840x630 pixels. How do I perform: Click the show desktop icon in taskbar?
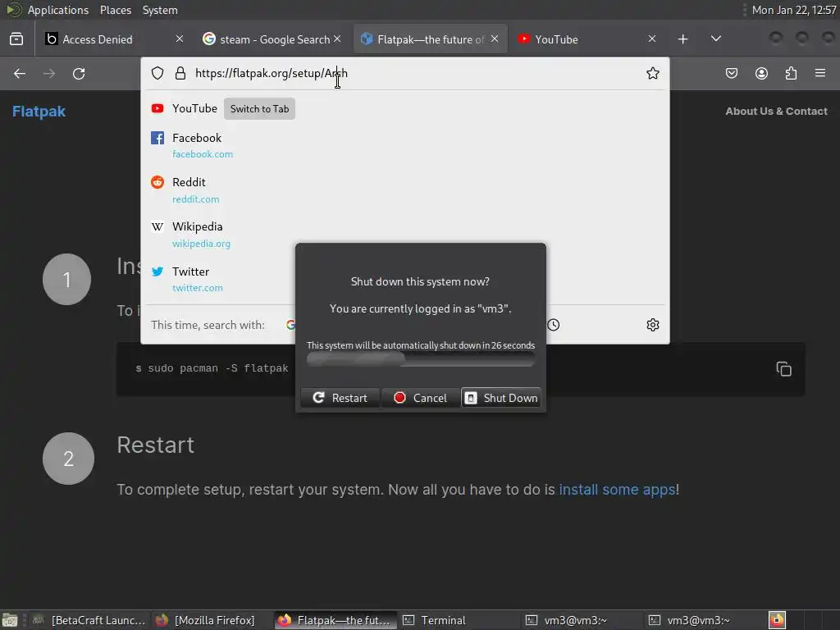coord(10,620)
